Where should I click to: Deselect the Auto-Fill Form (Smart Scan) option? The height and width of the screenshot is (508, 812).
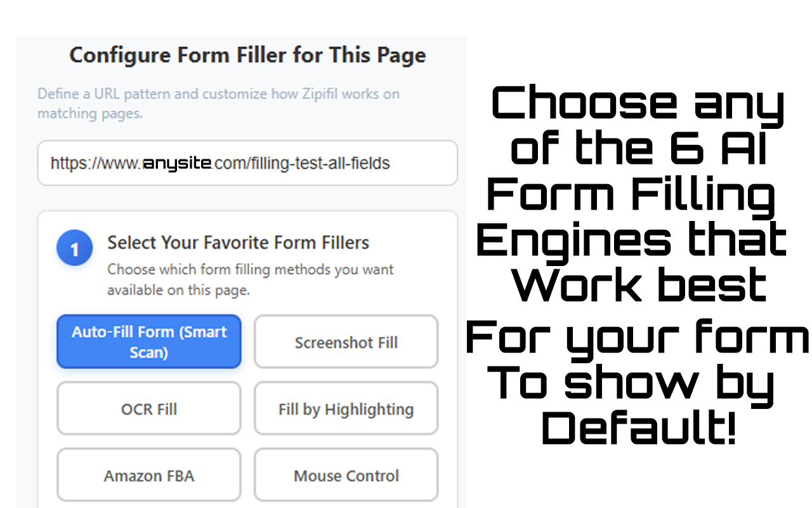click(149, 342)
